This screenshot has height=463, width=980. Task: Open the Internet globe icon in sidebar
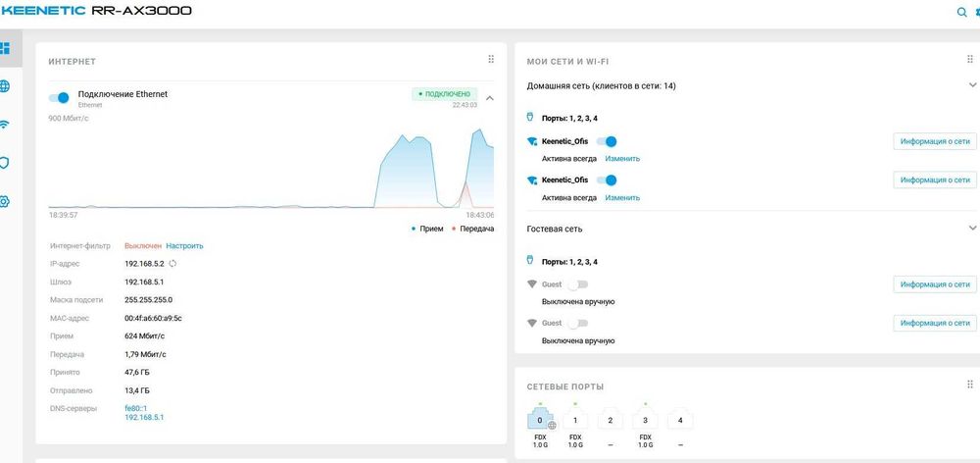[4, 86]
